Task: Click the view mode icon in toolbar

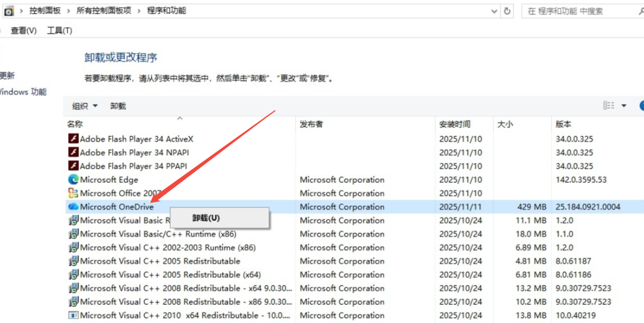Action: (609, 106)
